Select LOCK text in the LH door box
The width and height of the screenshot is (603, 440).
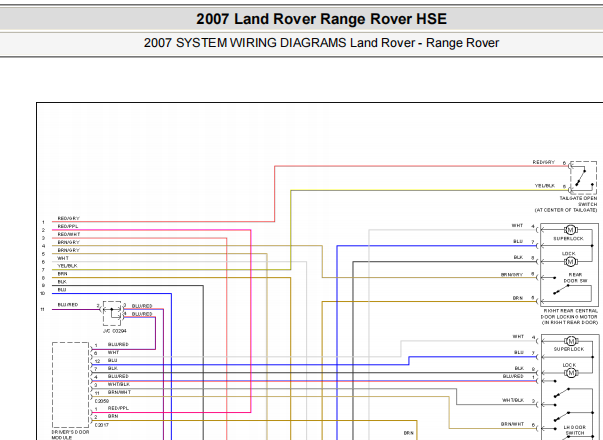click(x=569, y=365)
